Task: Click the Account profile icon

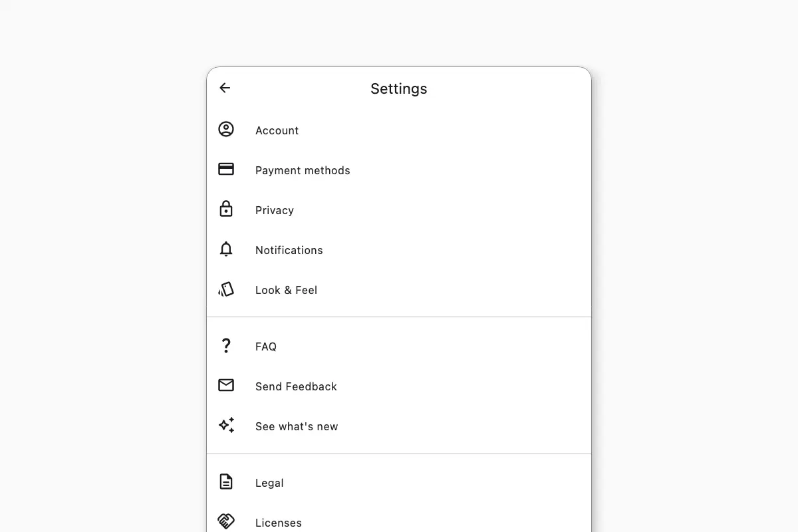Action: pos(226,129)
